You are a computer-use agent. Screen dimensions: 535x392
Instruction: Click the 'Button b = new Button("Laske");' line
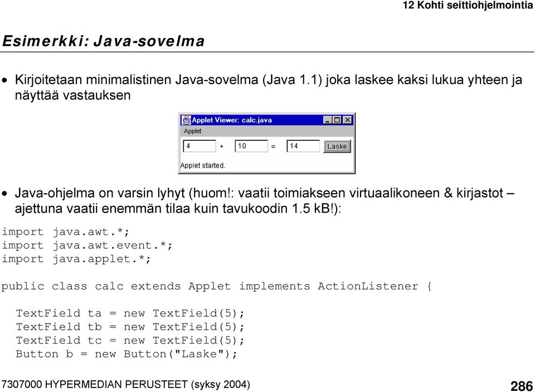[x=127, y=354]
